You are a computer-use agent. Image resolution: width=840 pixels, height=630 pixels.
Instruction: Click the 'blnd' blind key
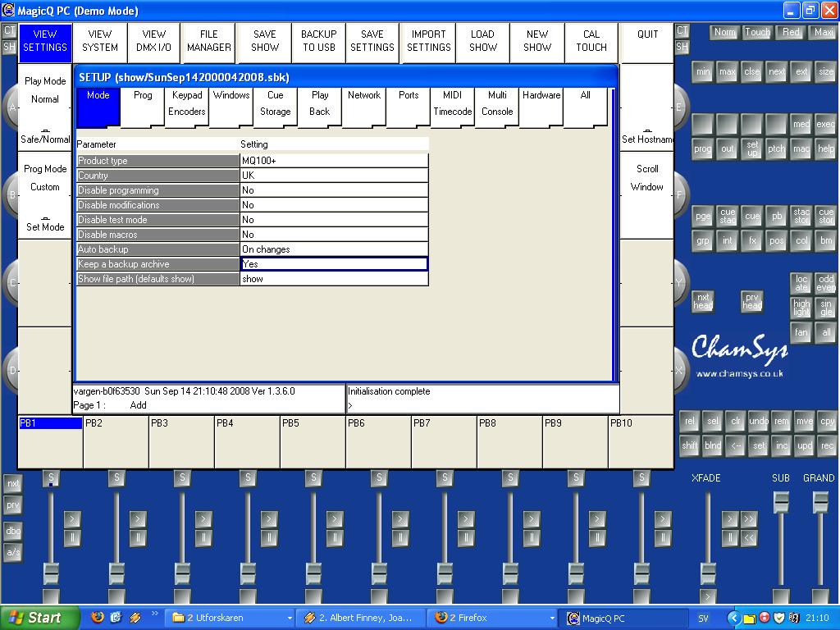pos(712,445)
